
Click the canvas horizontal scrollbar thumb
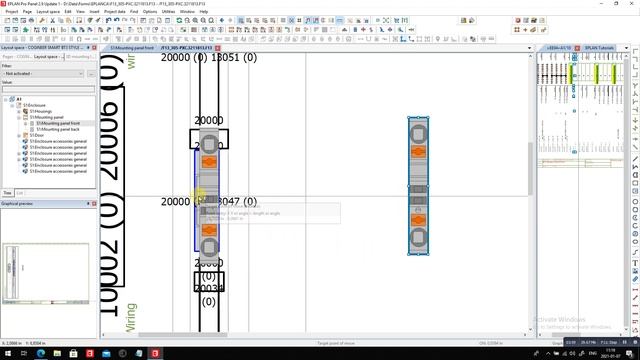coord(182,335)
